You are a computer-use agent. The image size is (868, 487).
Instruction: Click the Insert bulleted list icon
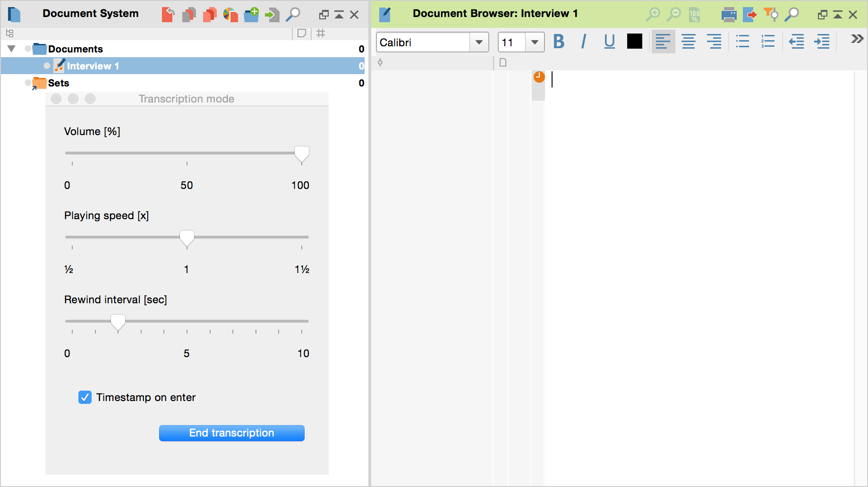(x=742, y=42)
